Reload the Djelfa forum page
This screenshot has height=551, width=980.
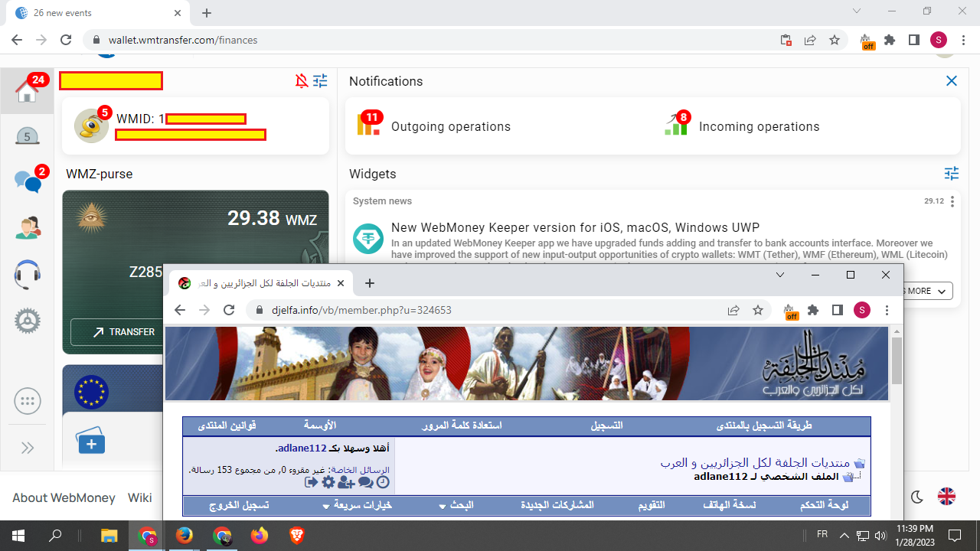pyautogui.click(x=228, y=310)
